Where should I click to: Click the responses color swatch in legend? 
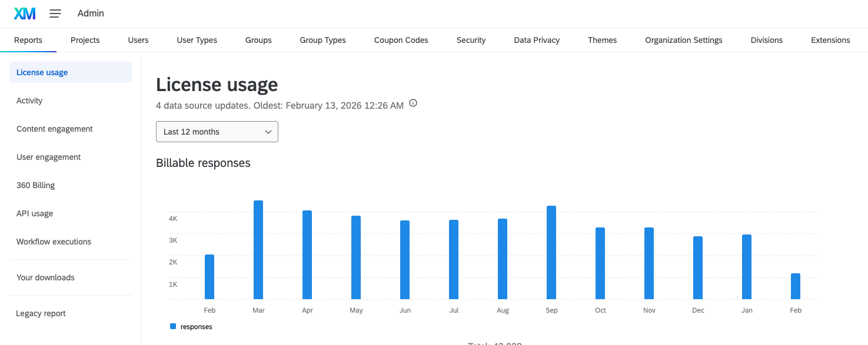pyautogui.click(x=172, y=326)
